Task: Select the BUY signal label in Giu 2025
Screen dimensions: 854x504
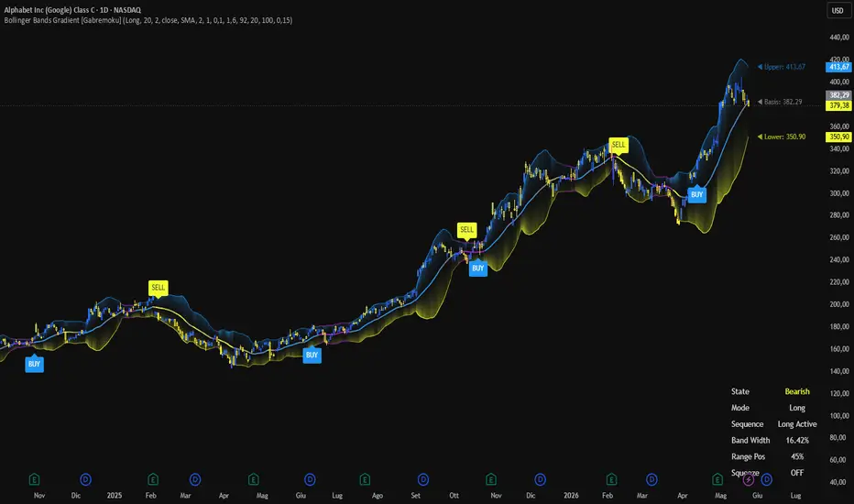Action: pyautogui.click(x=312, y=356)
